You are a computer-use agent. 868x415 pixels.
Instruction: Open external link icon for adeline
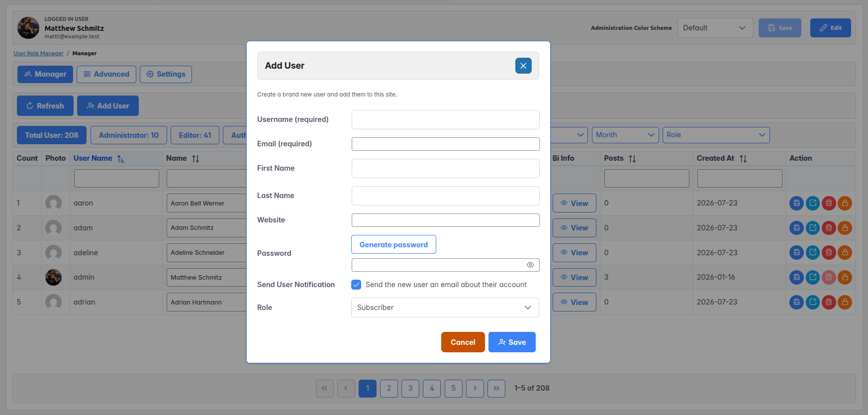(813, 252)
